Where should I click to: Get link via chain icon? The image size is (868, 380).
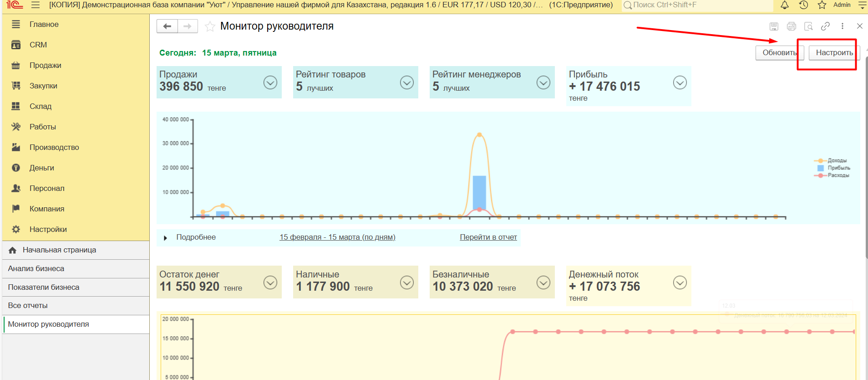[825, 26]
